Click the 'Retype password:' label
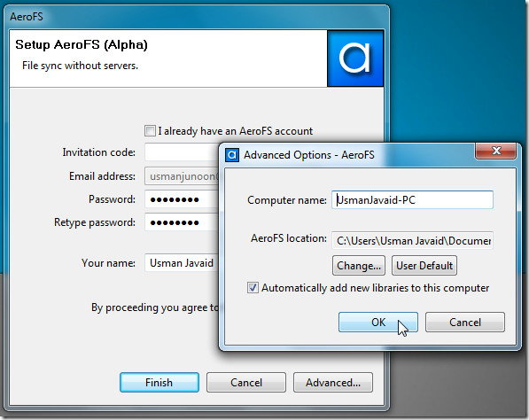Viewport: 529px width, 420px height. (95, 222)
